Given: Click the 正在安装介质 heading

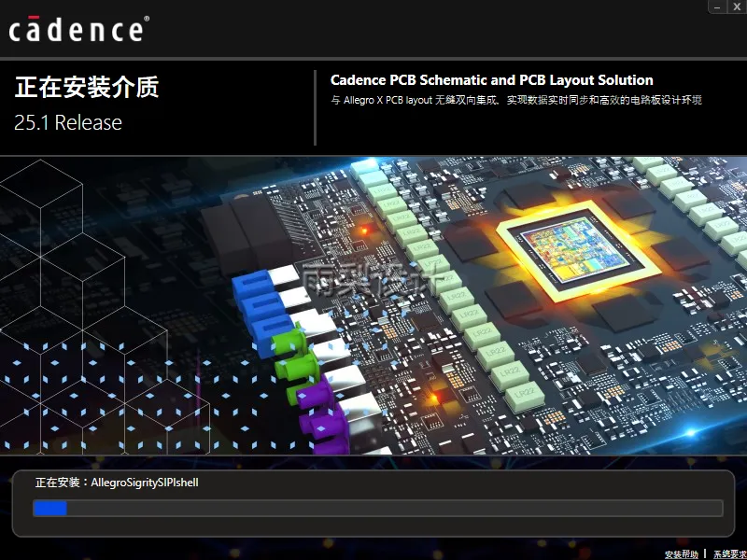Looking at the screenshot, I should tap(87, 87).
